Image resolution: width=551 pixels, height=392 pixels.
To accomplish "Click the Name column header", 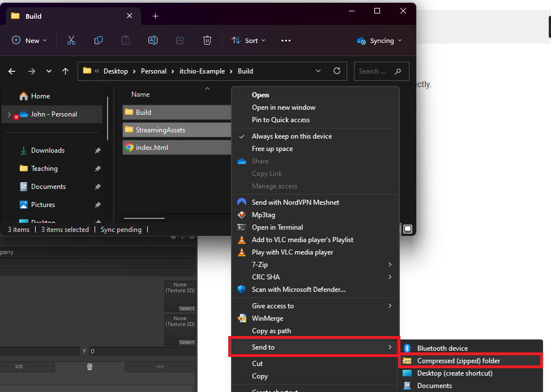I will tap(140, 94).
